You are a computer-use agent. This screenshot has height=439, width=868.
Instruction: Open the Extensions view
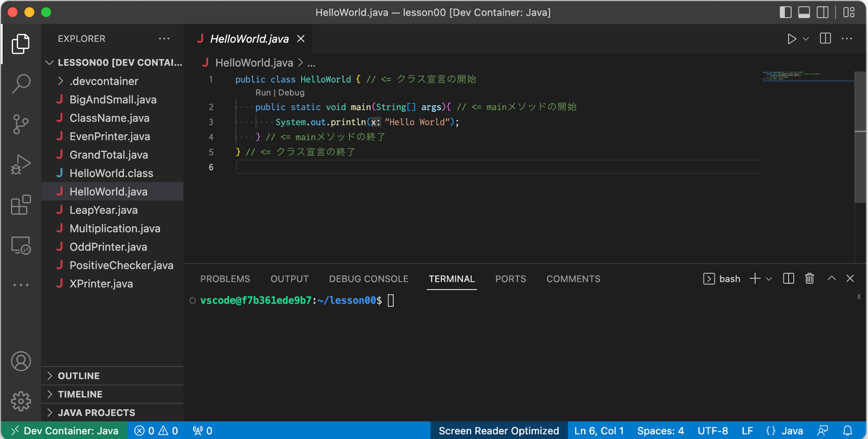tap(21, 205)
